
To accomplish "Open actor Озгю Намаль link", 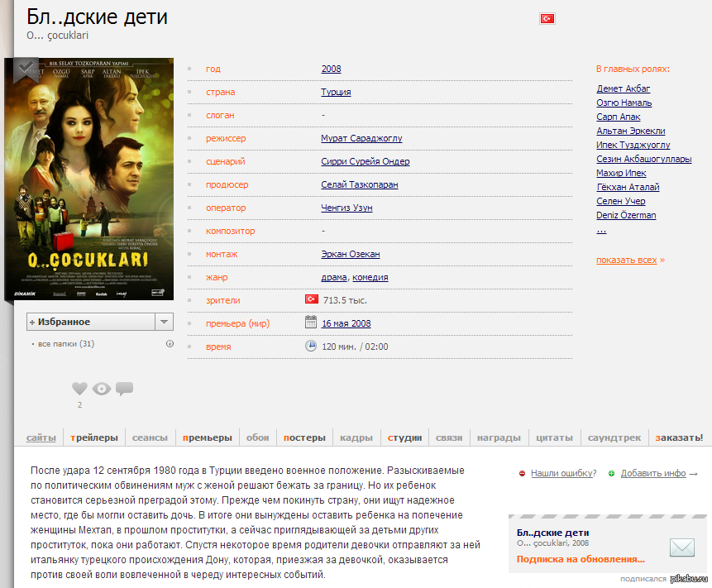I will click(x=624, y=103).
